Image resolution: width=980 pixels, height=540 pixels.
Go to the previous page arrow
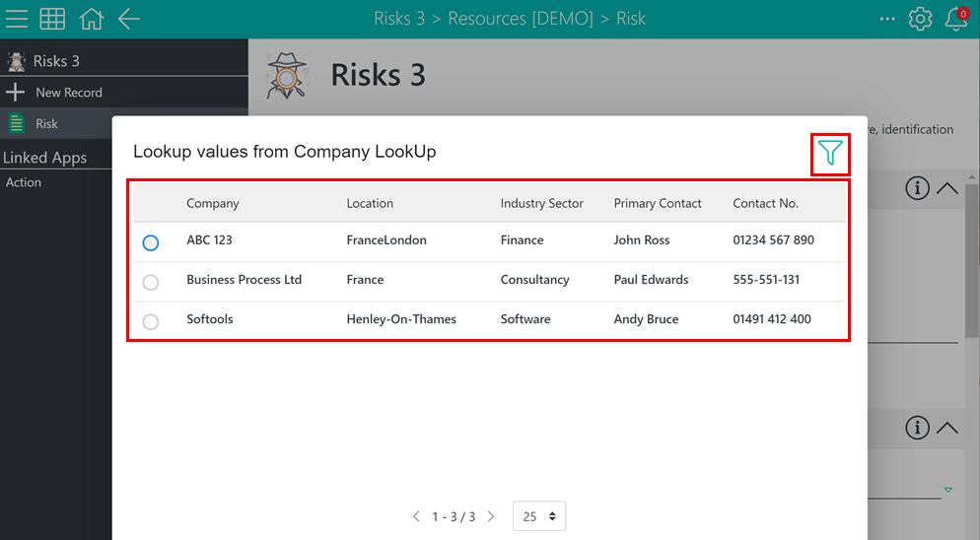click(x=416, y=516)
